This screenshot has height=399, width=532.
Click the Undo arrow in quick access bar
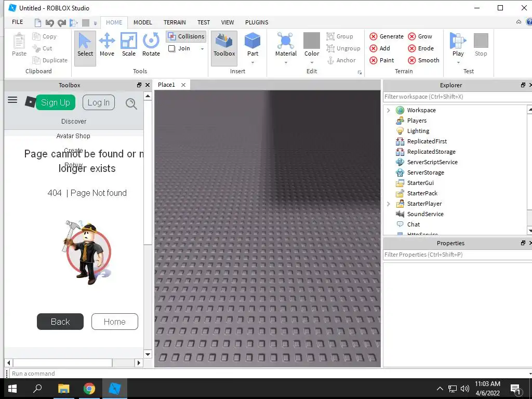coord(49,23)
